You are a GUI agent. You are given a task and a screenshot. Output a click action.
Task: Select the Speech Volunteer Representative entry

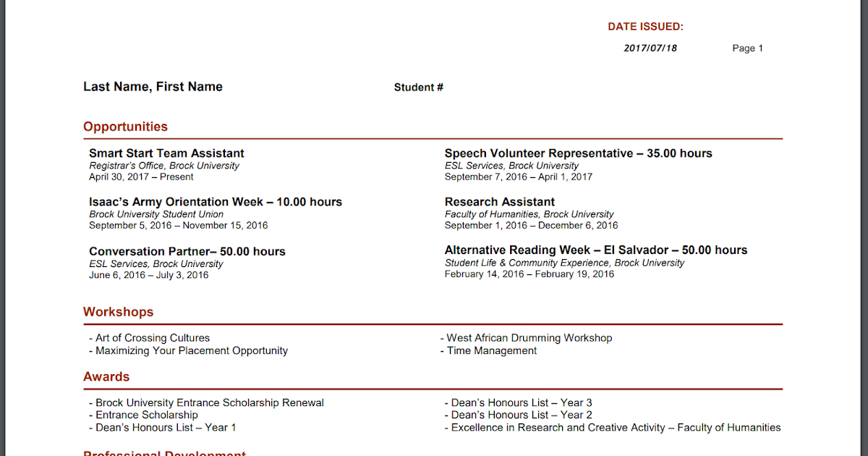[578, 153]
